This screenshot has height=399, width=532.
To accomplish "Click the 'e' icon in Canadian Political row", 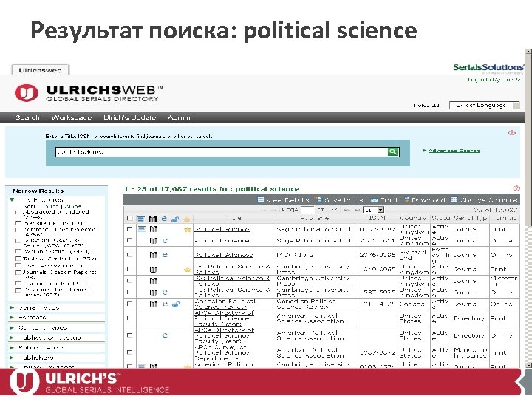I will [x=165, y=304].
